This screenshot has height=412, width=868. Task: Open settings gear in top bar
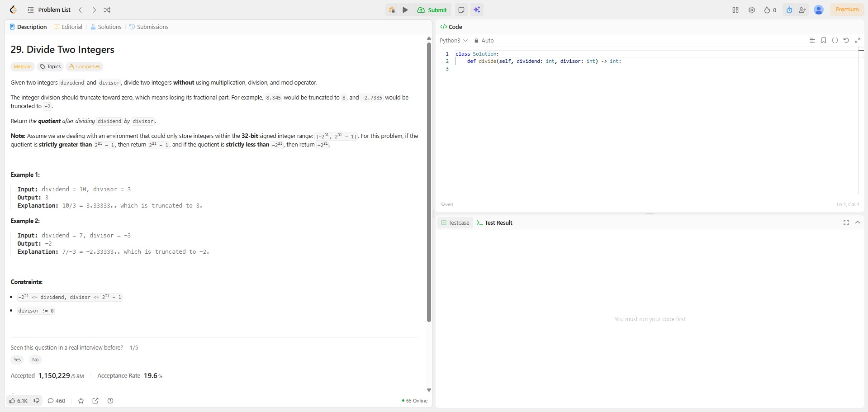pyautogui.click(x=752, y=10)
